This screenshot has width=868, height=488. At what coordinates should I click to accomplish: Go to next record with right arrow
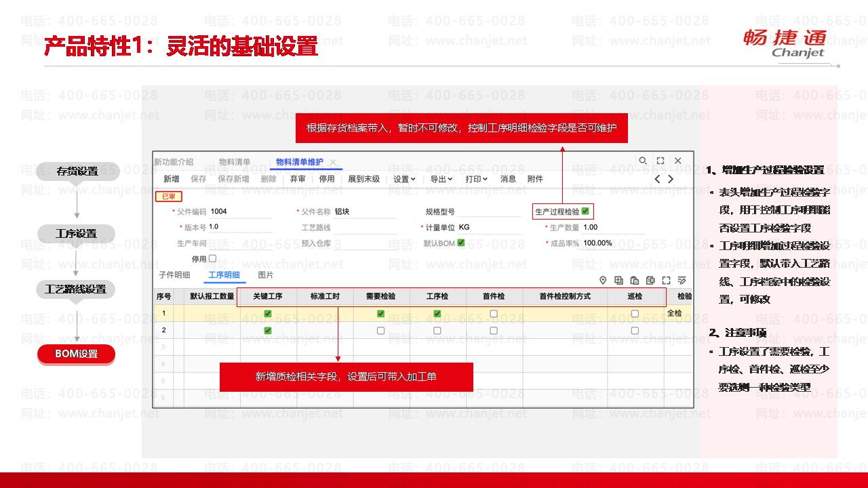(x=671, y=179)
